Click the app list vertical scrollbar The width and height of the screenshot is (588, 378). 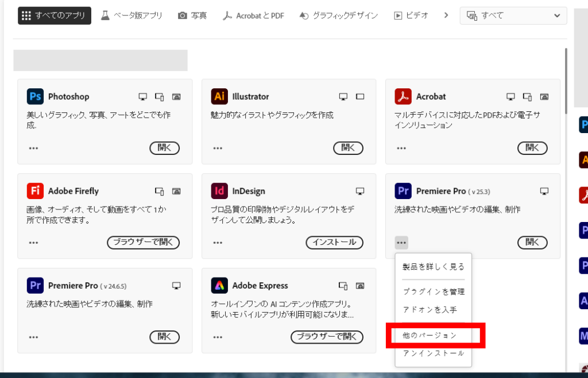pos(566,80)
